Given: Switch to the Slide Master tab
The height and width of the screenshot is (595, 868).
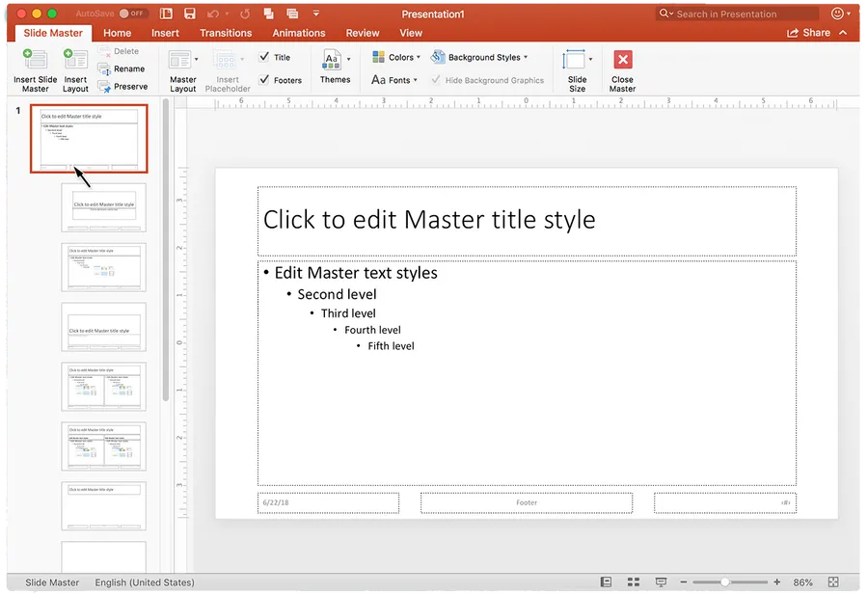Looking at the screenshot, I should pyautogui.click(x=53, y=33).
